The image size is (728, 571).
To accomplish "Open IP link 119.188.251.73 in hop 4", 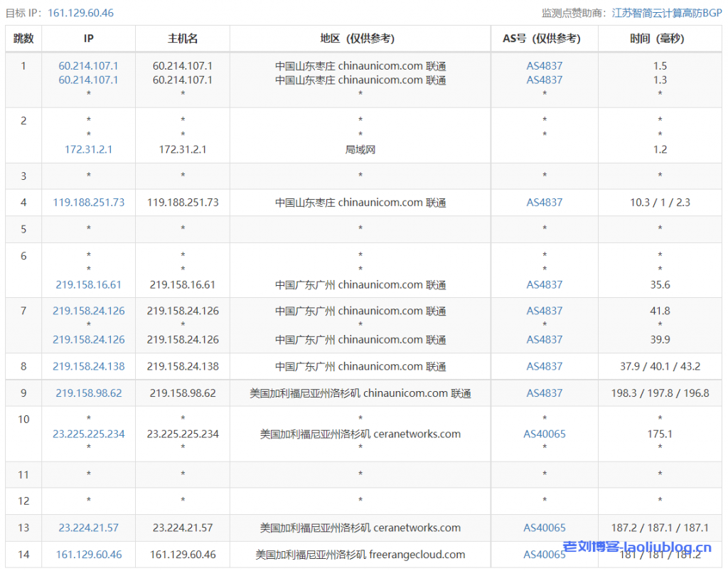I will coord(88,203).
